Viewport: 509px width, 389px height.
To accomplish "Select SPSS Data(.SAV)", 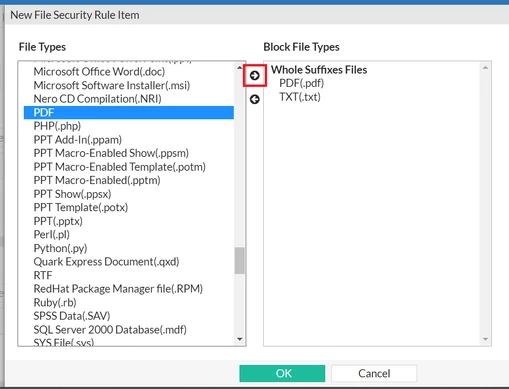I will (72, 316).
